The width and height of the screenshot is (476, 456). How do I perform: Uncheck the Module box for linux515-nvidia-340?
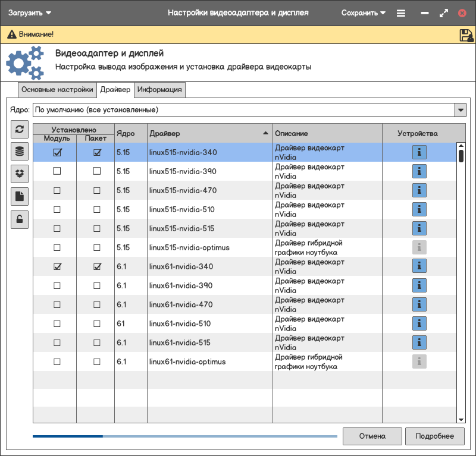point(57,152)
